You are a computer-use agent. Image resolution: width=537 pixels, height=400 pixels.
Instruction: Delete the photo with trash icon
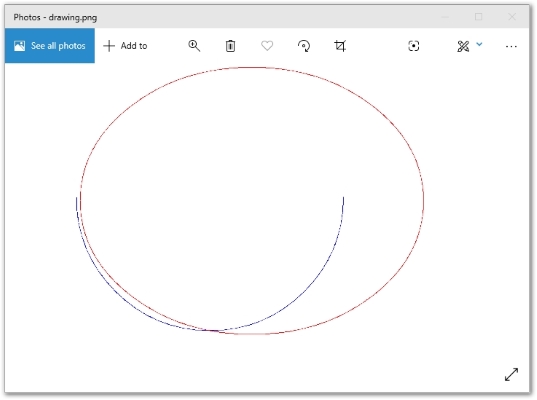click(x=230, y=46)
